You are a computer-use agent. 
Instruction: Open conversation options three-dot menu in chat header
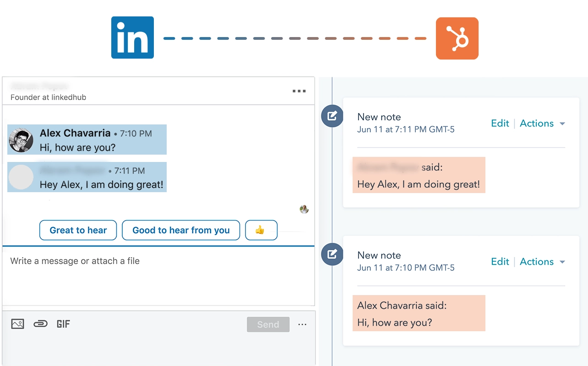pos(299,91)
